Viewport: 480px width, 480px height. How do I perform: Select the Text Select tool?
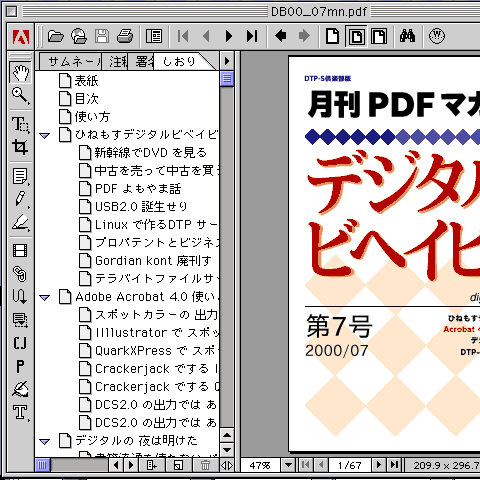pyautogui.click(x=20, y=124)
